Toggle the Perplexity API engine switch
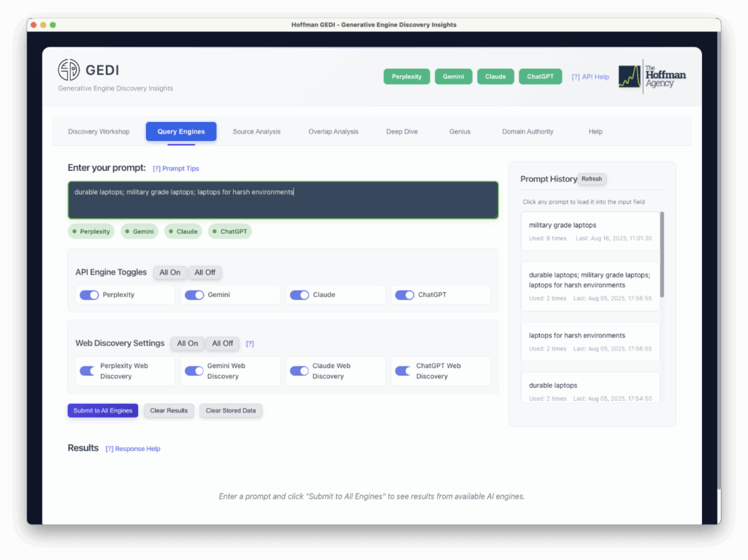748x560 pixels. (88, 294)
